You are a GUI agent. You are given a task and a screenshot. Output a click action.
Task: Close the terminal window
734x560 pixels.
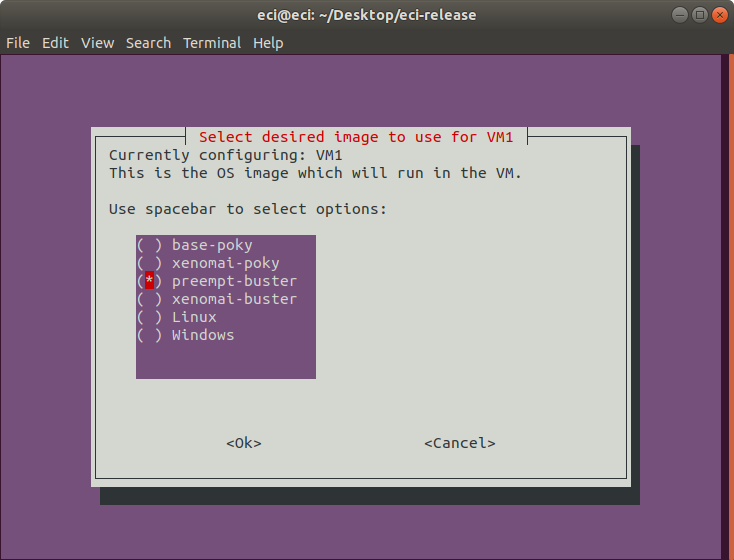[x=720, y=15]
